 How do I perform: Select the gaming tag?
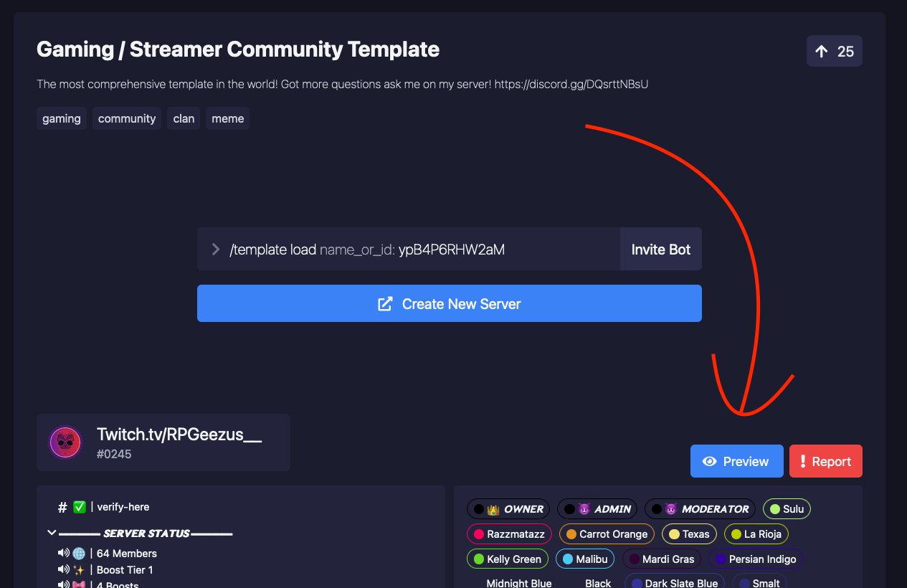pos(62,118)
